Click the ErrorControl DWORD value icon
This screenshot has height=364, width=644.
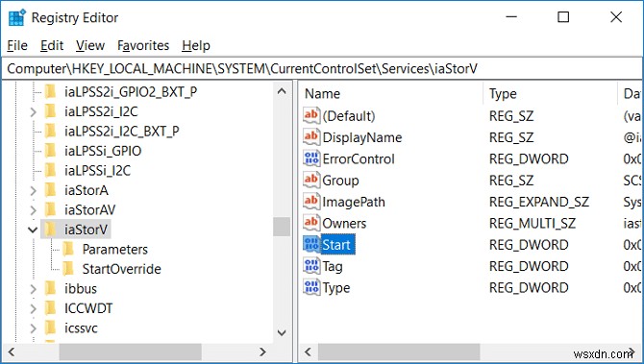[311, 158]
